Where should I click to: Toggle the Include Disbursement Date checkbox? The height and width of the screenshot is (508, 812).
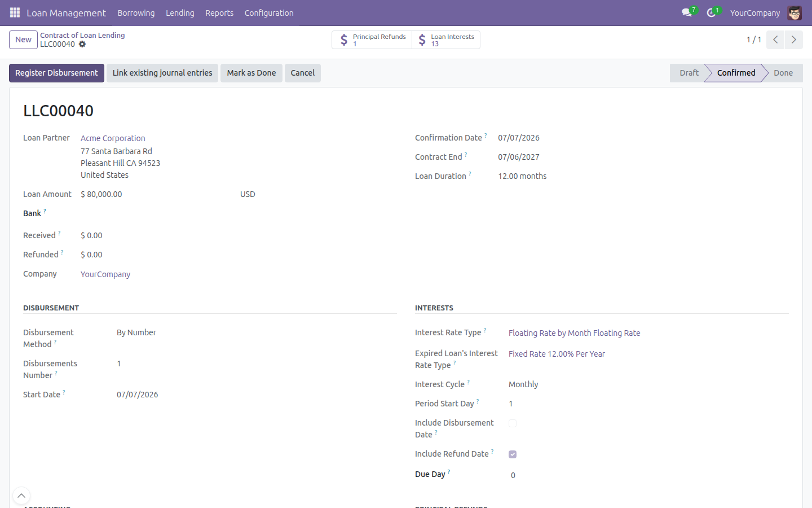pos(513,423)
